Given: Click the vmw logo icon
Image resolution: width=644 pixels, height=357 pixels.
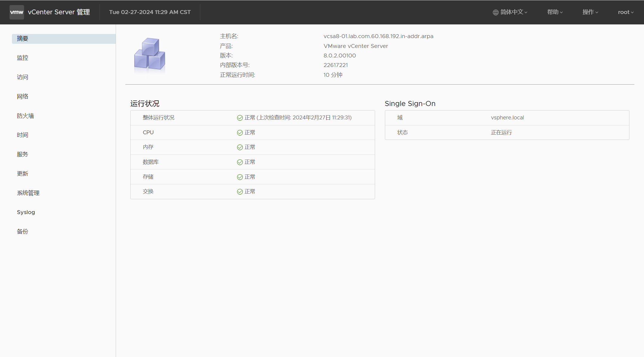Looking at the screenshot, I should pyautogui.click(x=17, y=12).
